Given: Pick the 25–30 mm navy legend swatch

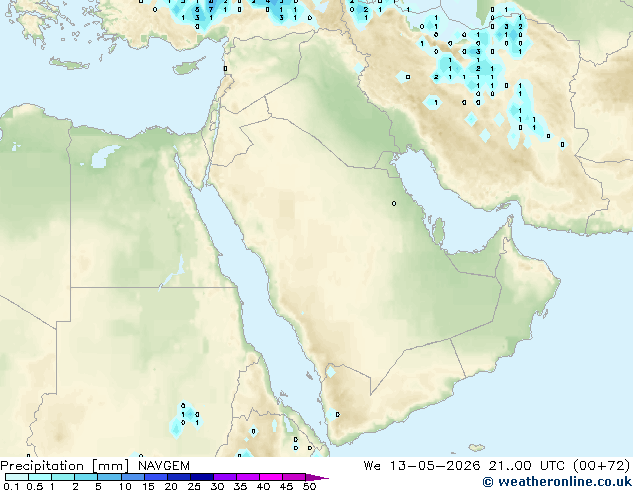Looking at the screenshot, I should tap(202, 477).
